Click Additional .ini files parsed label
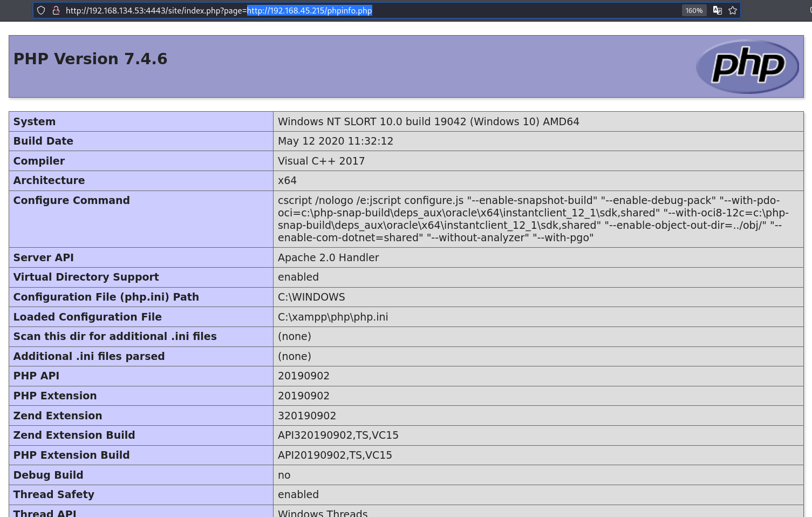 [x=89, y=356]
